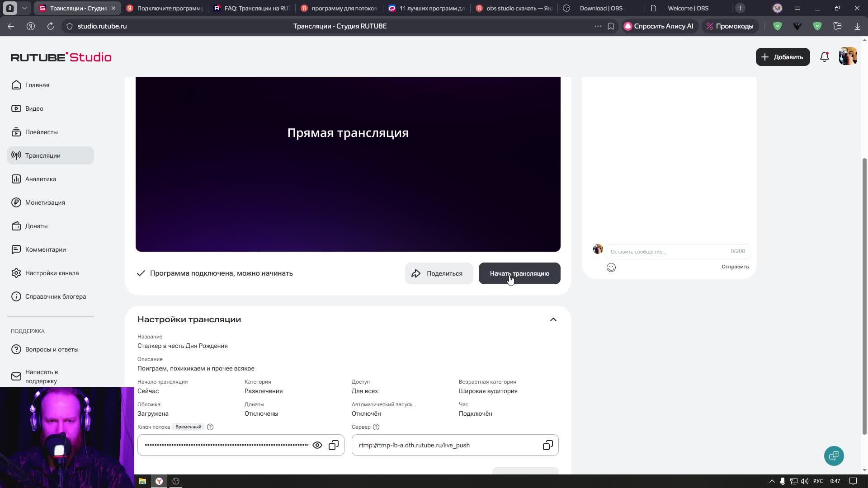Open support chat floating widget

pyautogui.click(x=834, y=455)
